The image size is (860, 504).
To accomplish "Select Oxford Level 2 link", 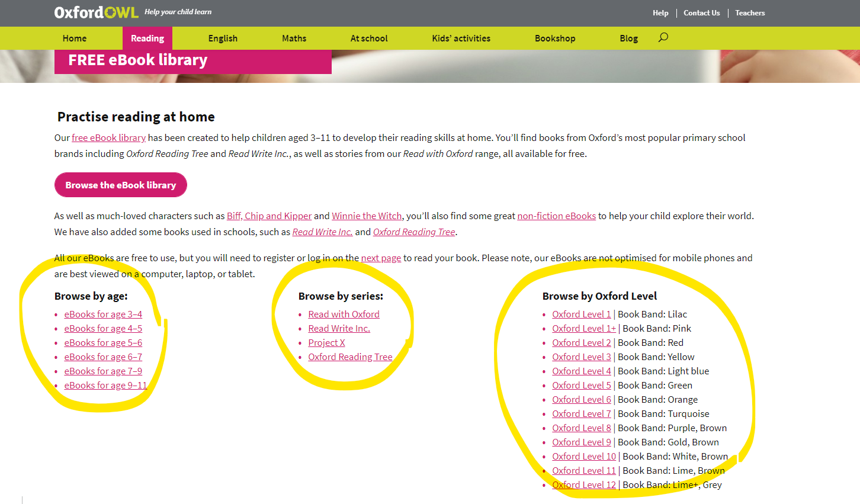I will pyautogui.click(x=582, y=342).
